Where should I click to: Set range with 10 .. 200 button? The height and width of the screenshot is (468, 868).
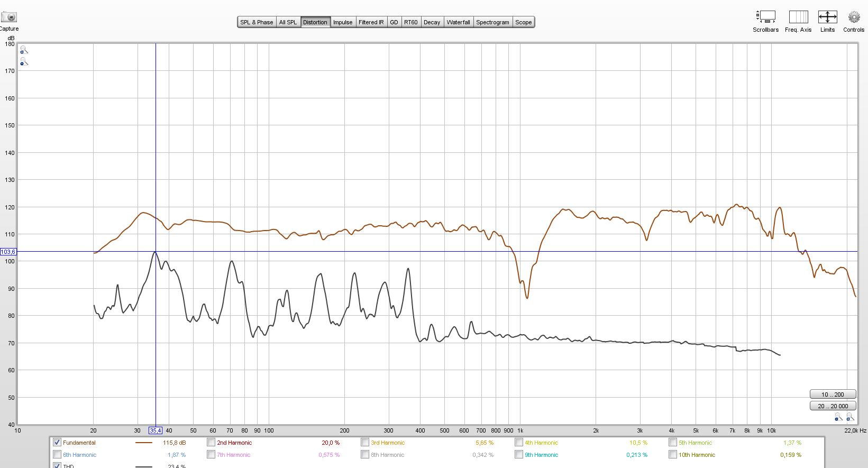click(x=833, y=394)
